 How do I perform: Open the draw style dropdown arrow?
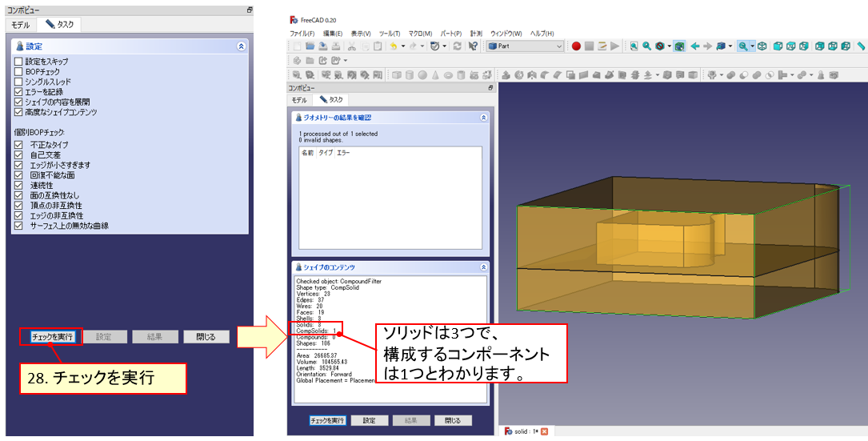670,46
